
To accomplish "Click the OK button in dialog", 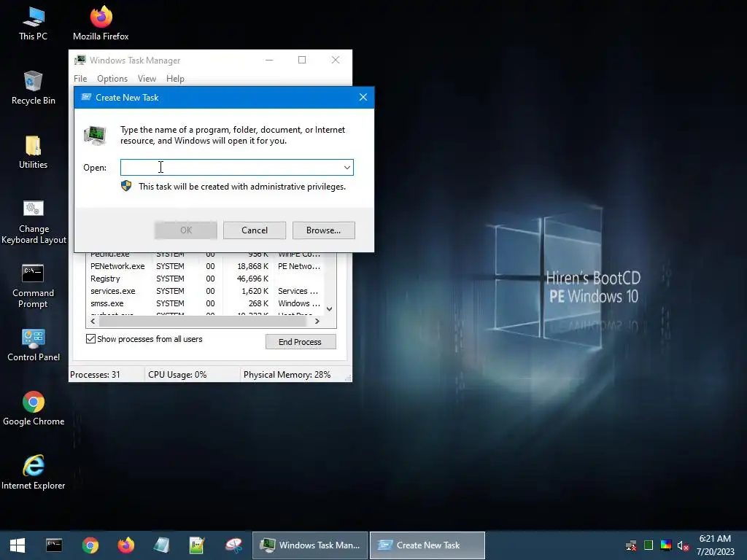I will click(186, 230).
